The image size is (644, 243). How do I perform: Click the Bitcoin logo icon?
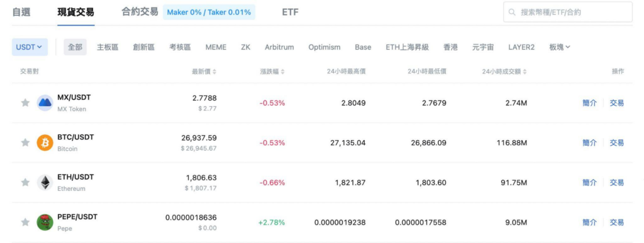(45, 143)
